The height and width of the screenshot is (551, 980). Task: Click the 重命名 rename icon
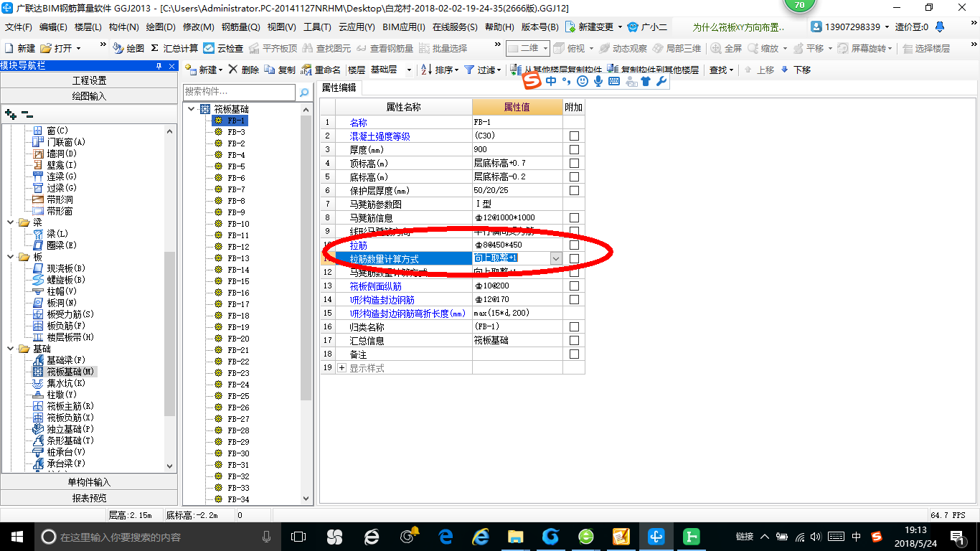point(306,70)
